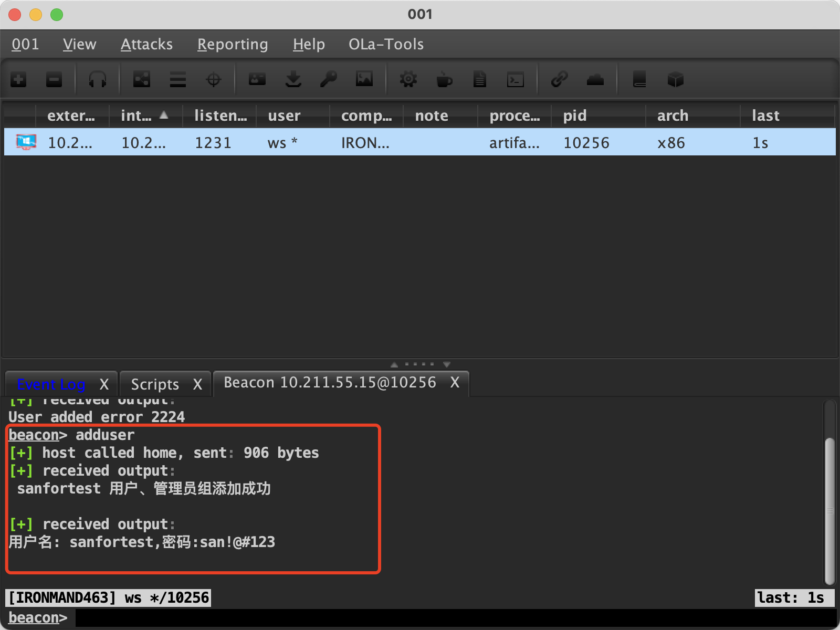
Task: Click the '[IRONMAND463] ws */10256' status label
Action: 108,597
